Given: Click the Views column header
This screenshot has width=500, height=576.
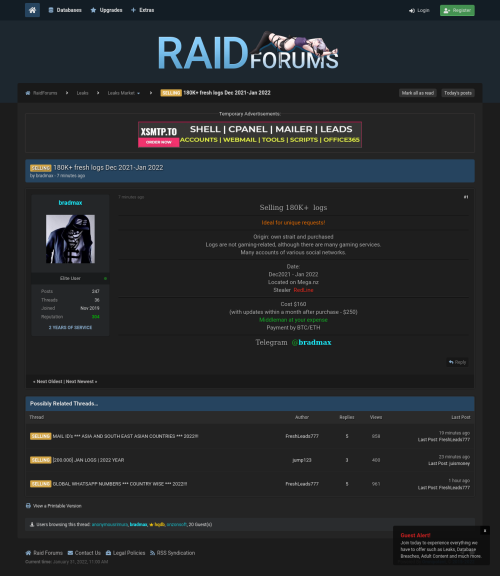Looking at the screenshot, I should 376,417.
